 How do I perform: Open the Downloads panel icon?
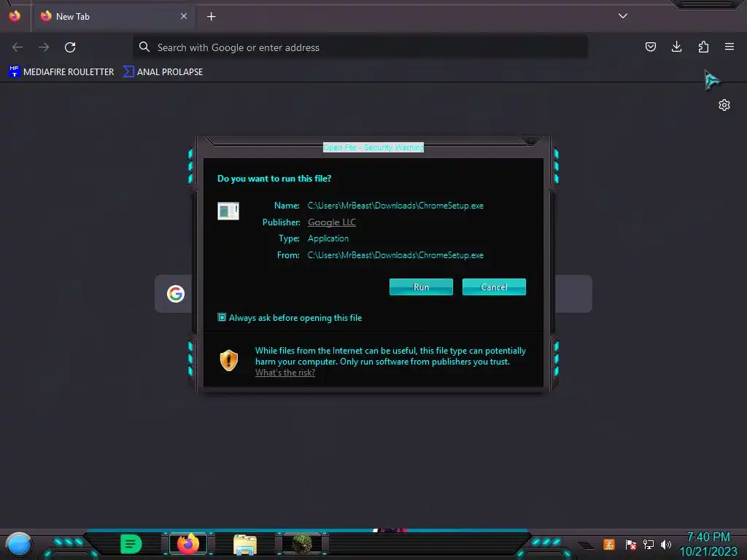point(676,47)
